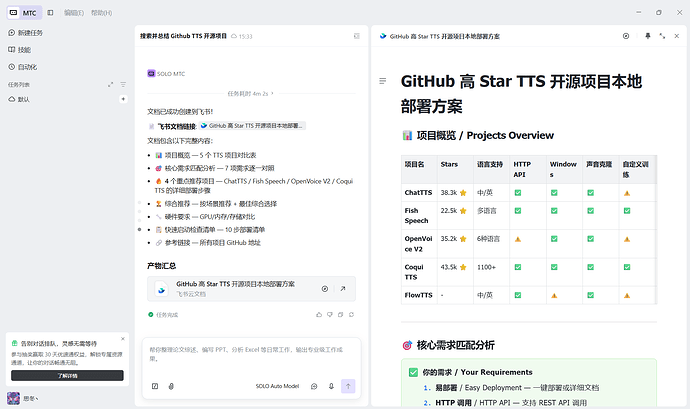The image size is (690, 409).
Task: Open the task list filter icon
Action: click(x=123, y=84)
